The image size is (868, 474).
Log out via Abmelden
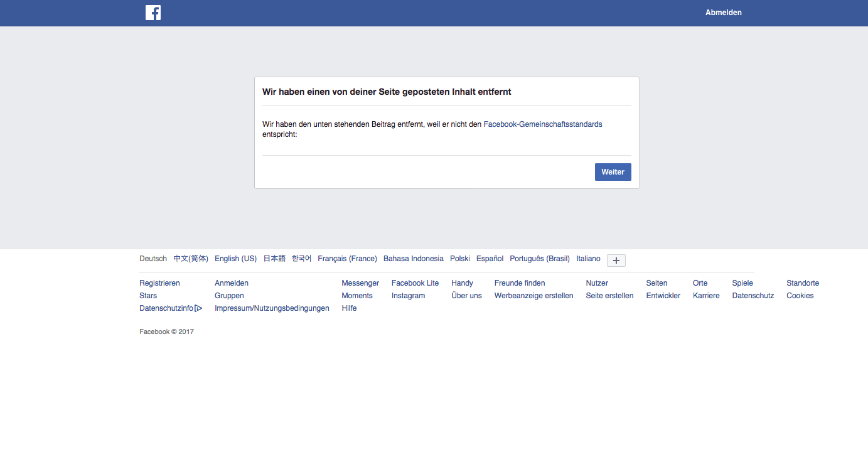pos(724,13)
